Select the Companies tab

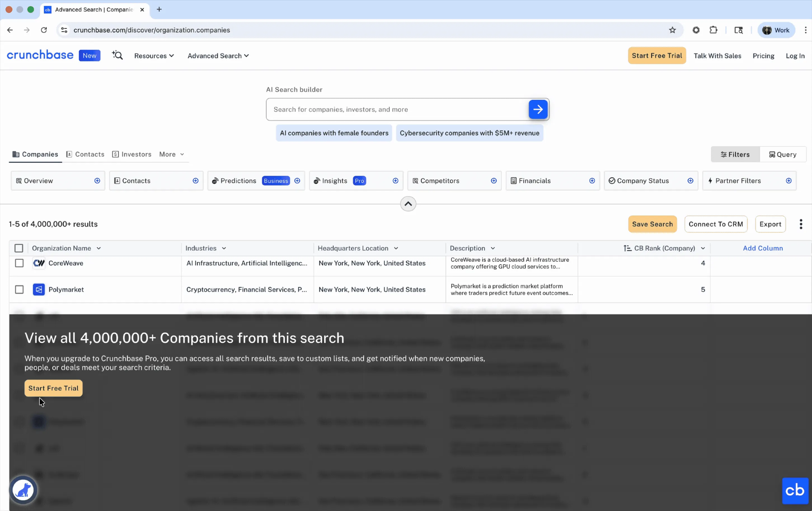[36, 154]
